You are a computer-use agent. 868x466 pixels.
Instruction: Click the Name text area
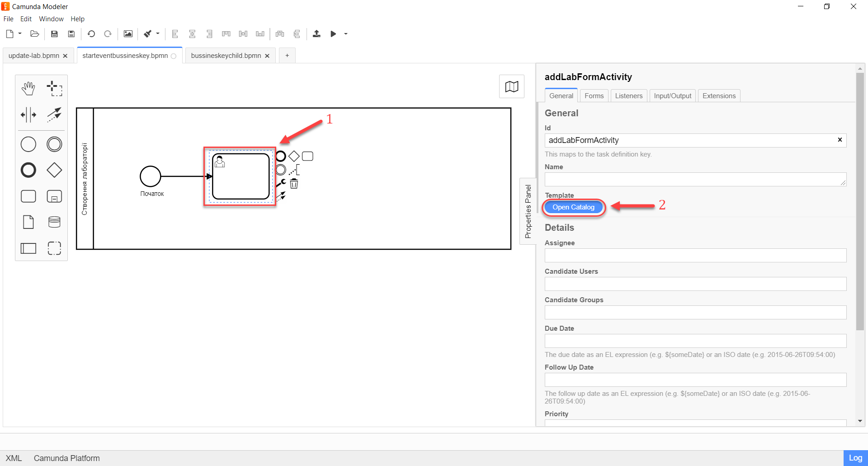coord(695,179)
